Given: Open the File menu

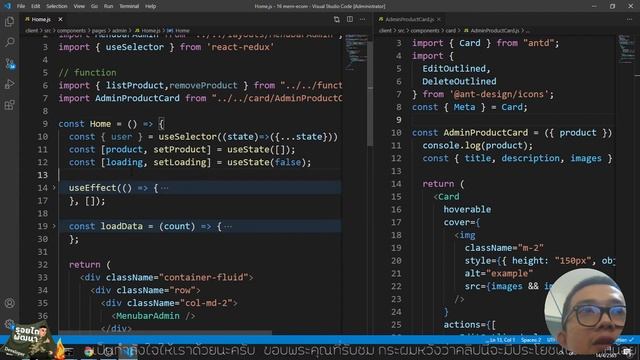Looking at the screenshot, I should (x=21, y=6).
